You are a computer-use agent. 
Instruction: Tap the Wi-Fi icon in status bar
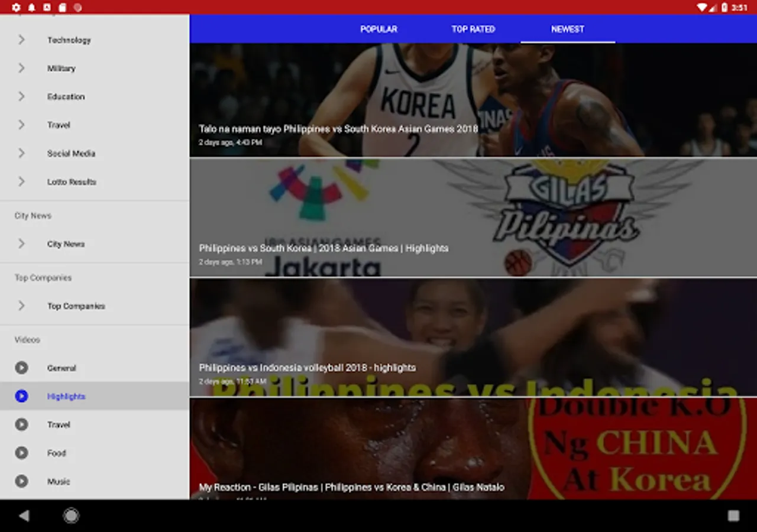coord(702,8)
